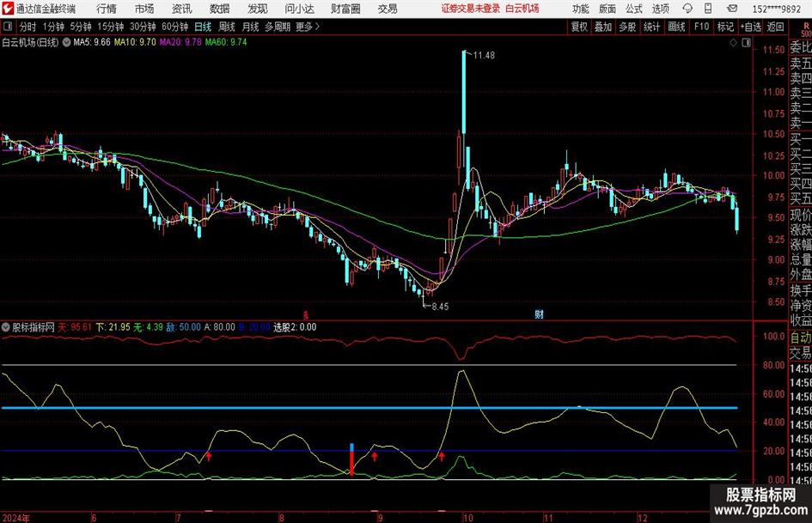Click 证券交易未登录 login link
812x523 pixels.
click(471, 9)
